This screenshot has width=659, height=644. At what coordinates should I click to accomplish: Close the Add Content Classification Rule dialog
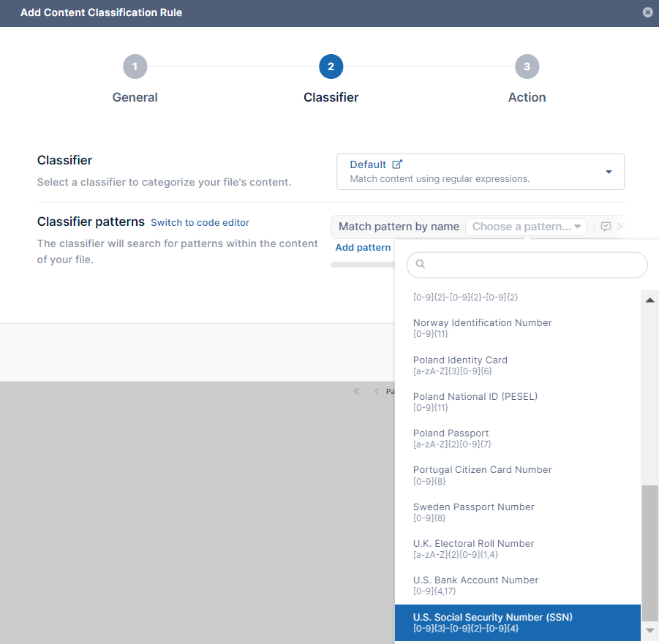coord(647,12)
